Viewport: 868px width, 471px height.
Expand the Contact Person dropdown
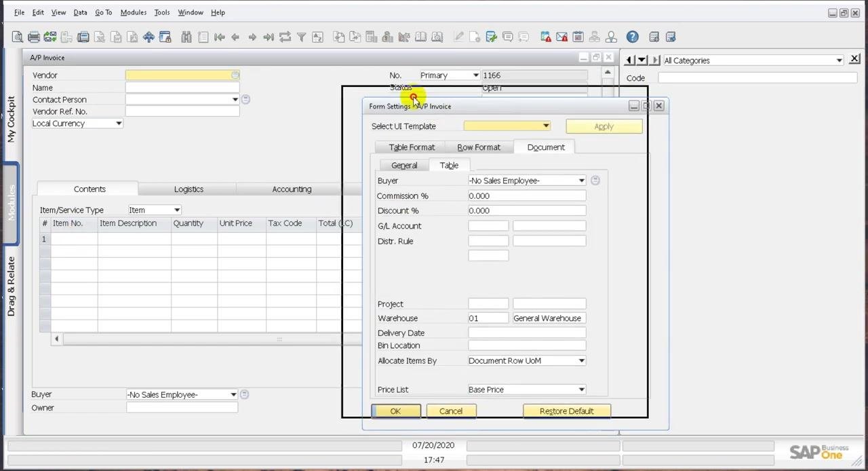[x=235, y=100]
